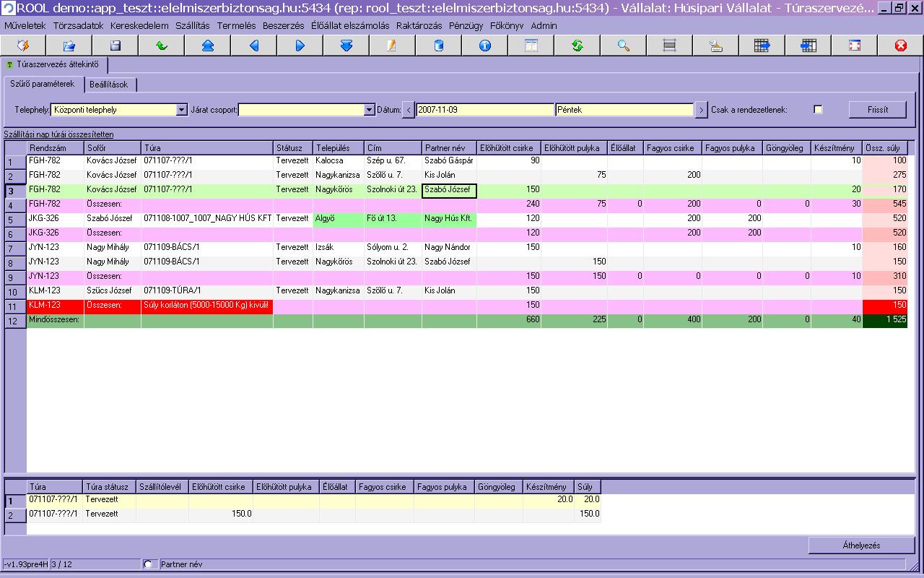Click the magnifier search toolbar icon
Screen dimensions: 924x578
623,46
